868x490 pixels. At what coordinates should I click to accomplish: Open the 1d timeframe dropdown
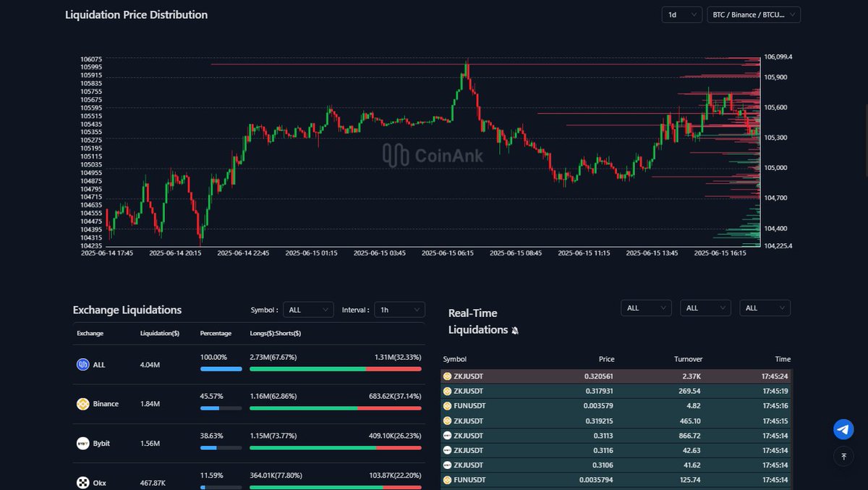681,14
